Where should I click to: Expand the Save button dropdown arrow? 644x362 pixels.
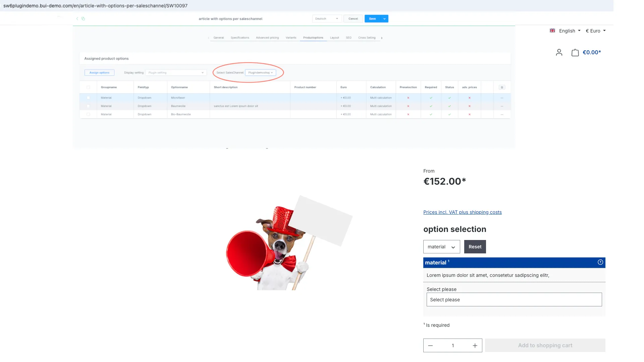click(384, 19)
